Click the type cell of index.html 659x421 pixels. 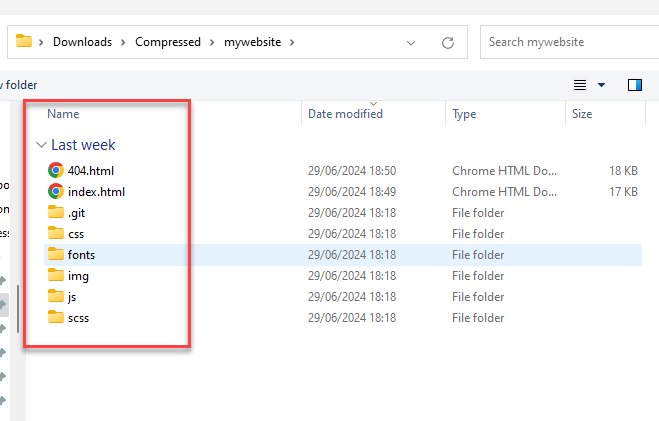[x=504, y=192]
